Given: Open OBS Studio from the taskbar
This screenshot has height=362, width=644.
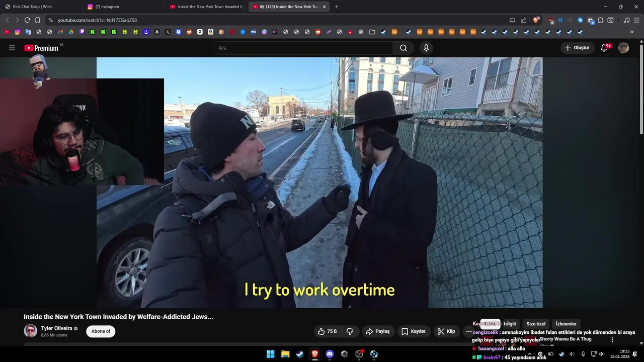Looking at the screenshot, I should click(359, 354).
